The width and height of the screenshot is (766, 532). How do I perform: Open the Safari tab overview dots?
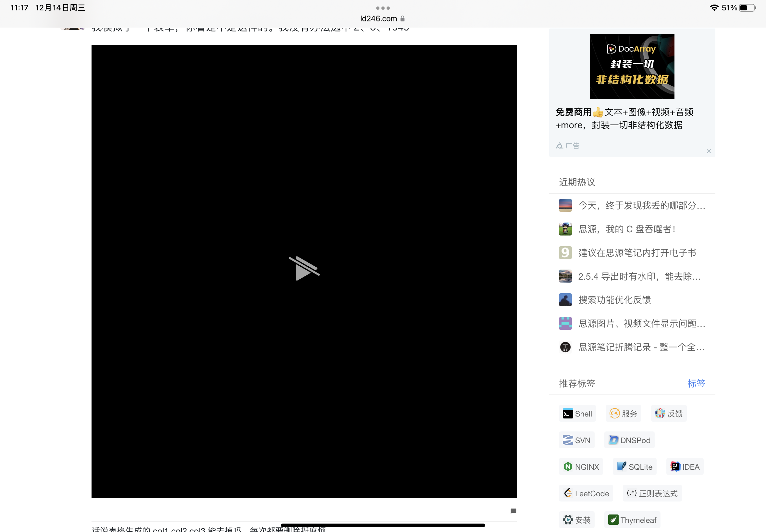pyautogui.click(x=382, y=8)
